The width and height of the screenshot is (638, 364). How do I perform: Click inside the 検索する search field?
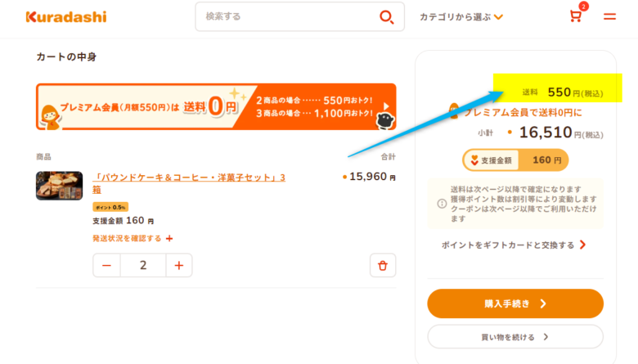coord(286,16)
